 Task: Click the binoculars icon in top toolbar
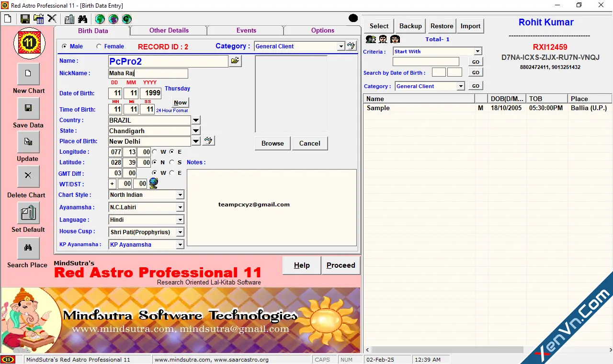[83, 19]
